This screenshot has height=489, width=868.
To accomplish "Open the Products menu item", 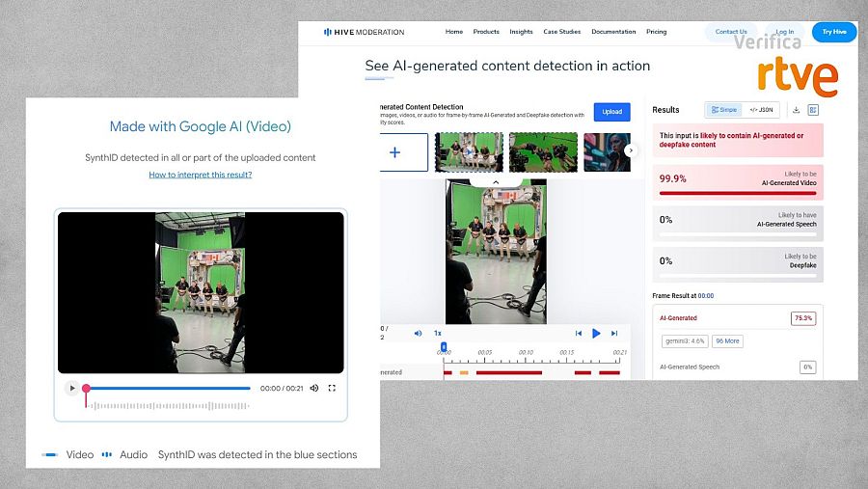I will point(486,32).
